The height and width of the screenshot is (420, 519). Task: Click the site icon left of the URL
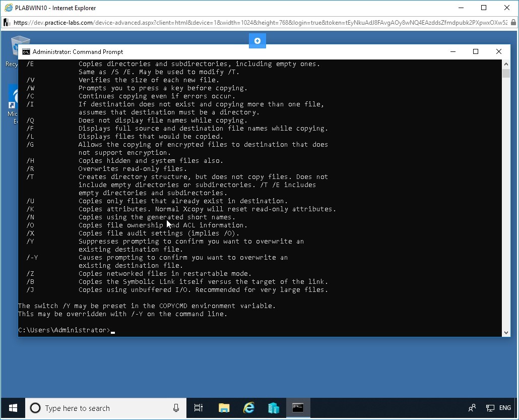7,23
